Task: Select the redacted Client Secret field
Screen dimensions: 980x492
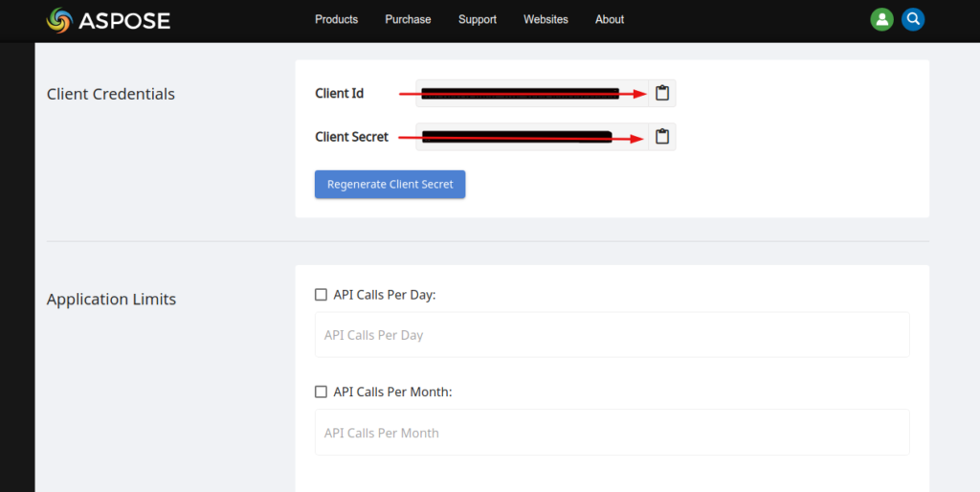Action: [531, 137]
